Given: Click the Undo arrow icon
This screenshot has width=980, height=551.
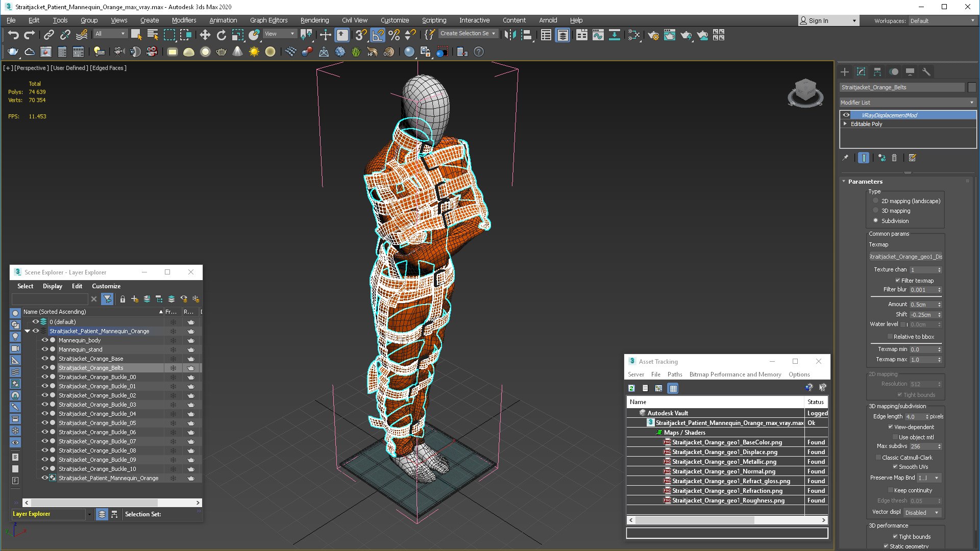Looking at the screenshot, I should [x=13, y=35].
